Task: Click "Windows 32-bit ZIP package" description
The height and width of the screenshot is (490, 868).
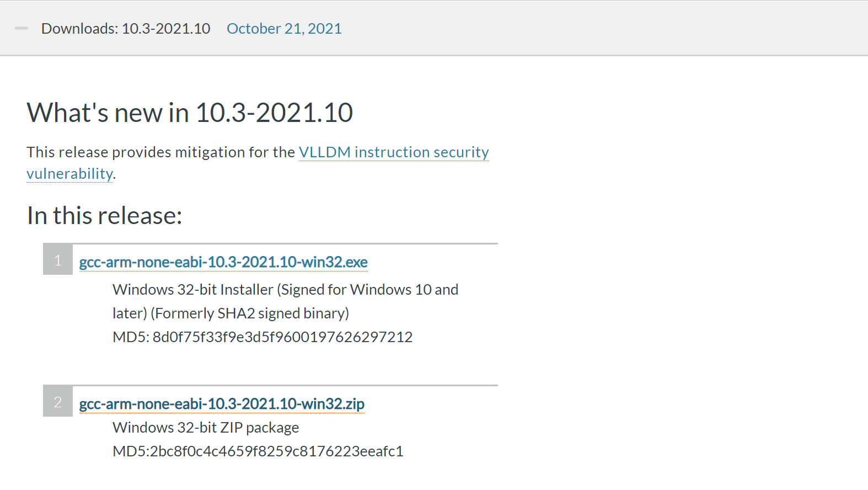Action: [206, 428]
